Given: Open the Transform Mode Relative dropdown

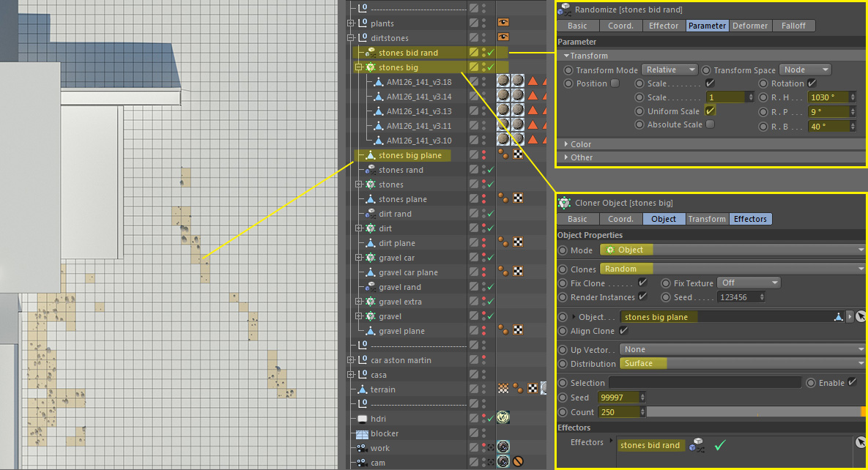Looking at the screenshot, I should click(669, 70).
